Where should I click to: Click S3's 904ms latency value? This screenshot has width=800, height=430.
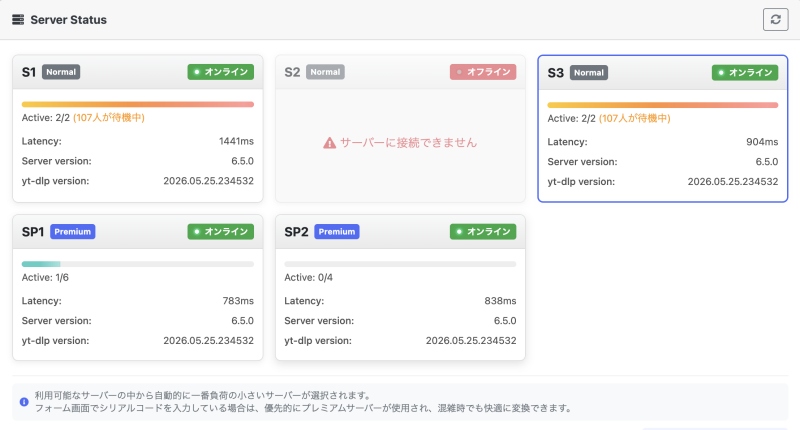coord(762,142)
